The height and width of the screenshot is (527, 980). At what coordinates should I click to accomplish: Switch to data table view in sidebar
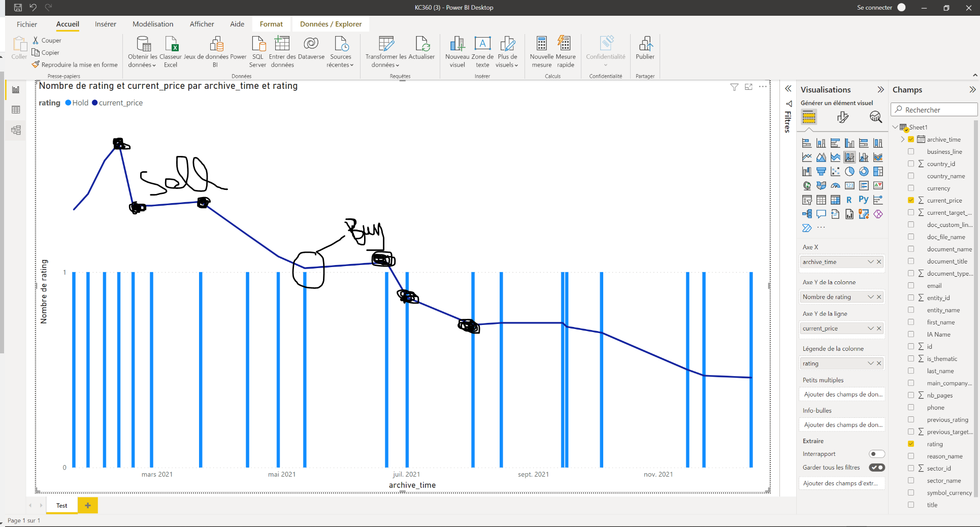[16, 110]
